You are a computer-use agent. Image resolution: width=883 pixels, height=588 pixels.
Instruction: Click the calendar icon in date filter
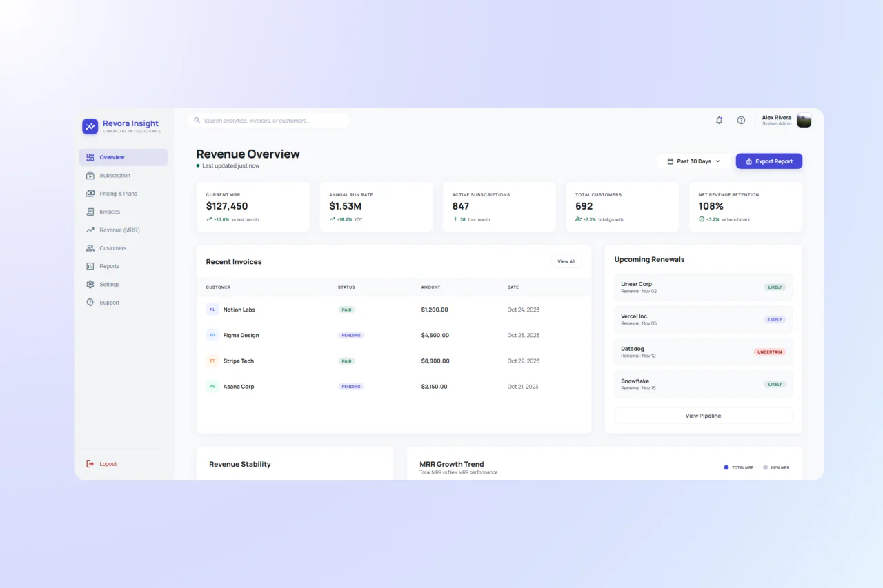(671, 161)
